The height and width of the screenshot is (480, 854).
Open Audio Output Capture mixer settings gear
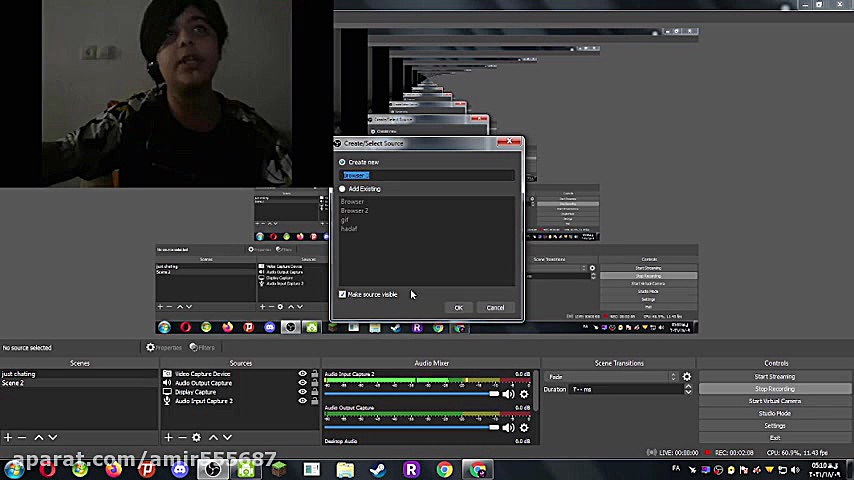(x=524, y=428)
